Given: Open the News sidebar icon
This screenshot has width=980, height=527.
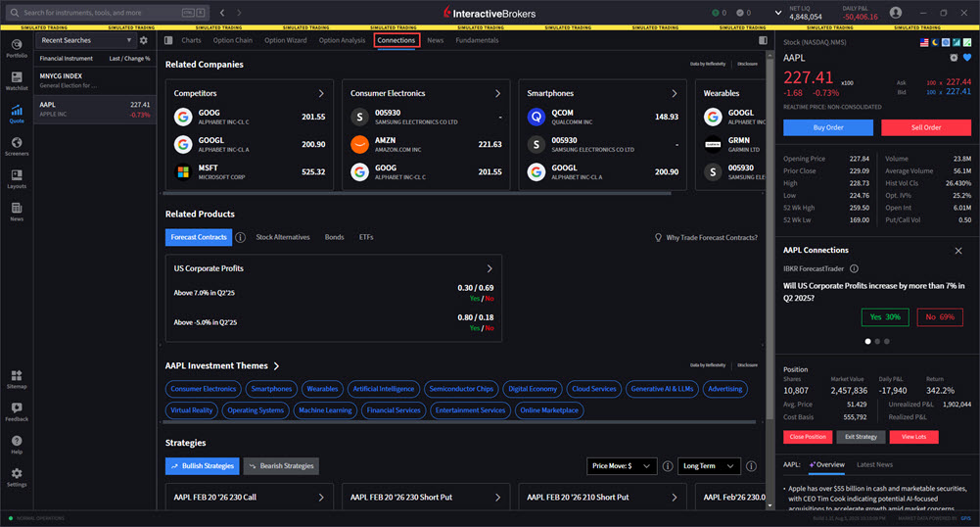Looking at the screenshot, I should (x=17, y=212).
